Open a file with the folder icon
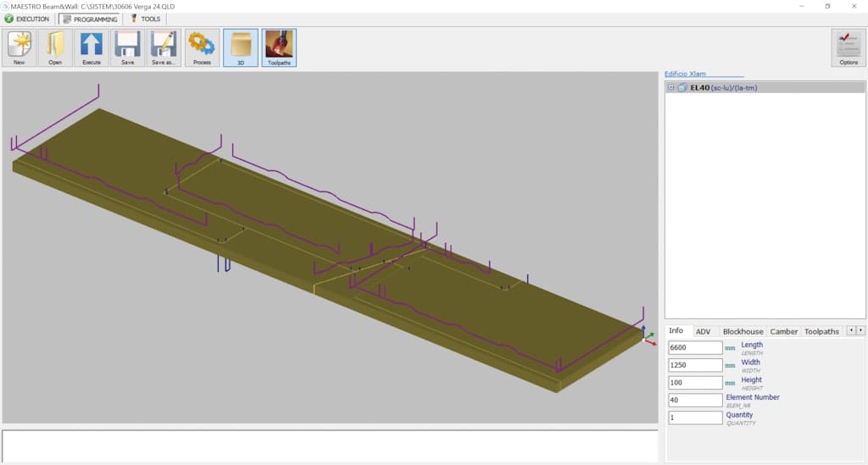The width and height of the screenshot is (868, 465). (x=55, y=47)
